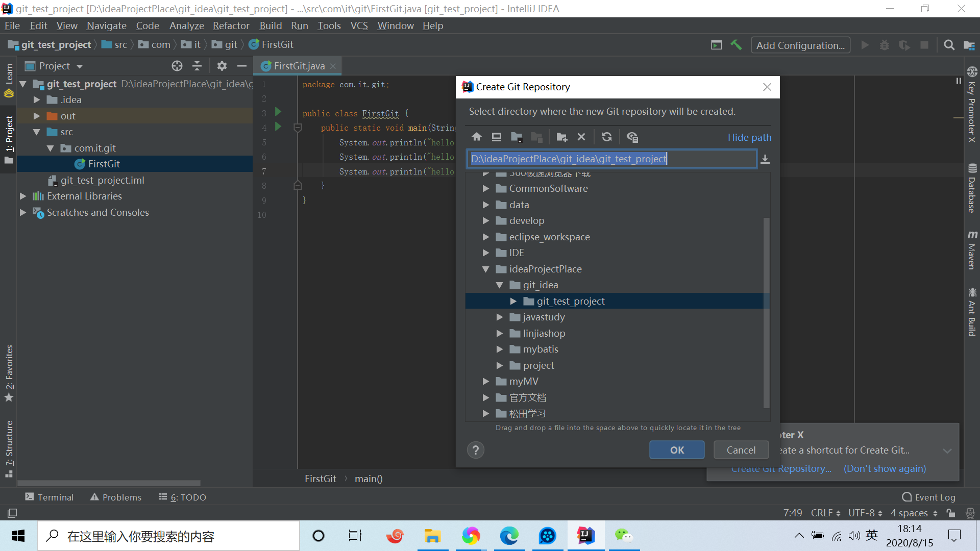Open path history download-arrow icon
The width and height of the screenshot is (980, 551).
(x=765, y=159)
